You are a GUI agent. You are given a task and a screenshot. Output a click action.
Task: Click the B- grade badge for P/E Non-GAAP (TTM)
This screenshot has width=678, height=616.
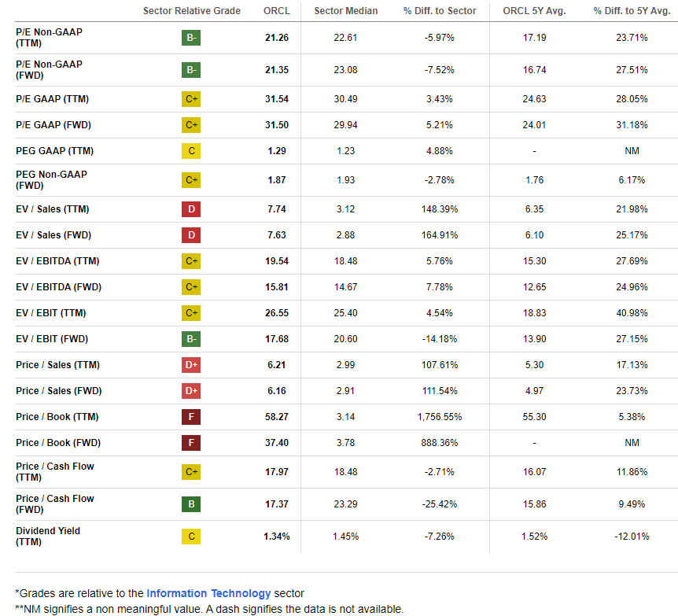point(191,38)
